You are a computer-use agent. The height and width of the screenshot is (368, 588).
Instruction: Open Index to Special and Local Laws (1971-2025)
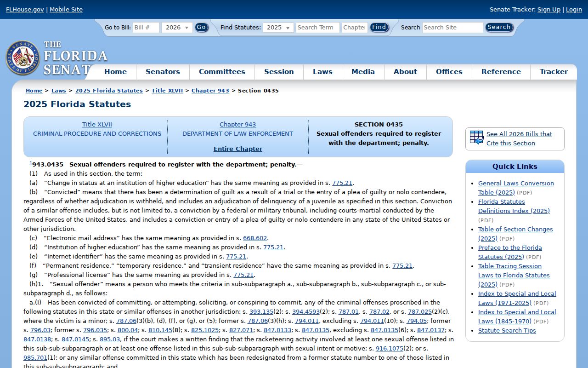tap(517, 298)
